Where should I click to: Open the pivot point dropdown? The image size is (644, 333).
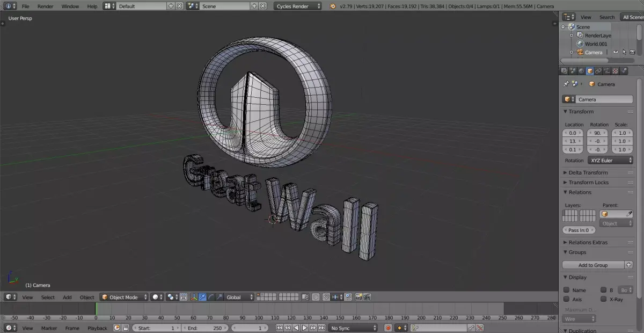pos(172,297)
